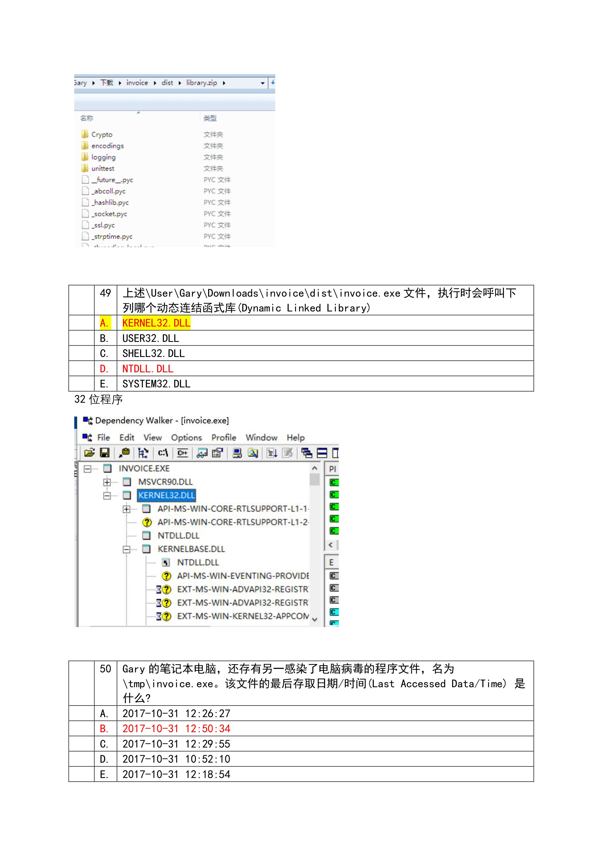This screenshot has height=868, width=614.
Task: Open the Crypto folder
Action: coord(102,135)
